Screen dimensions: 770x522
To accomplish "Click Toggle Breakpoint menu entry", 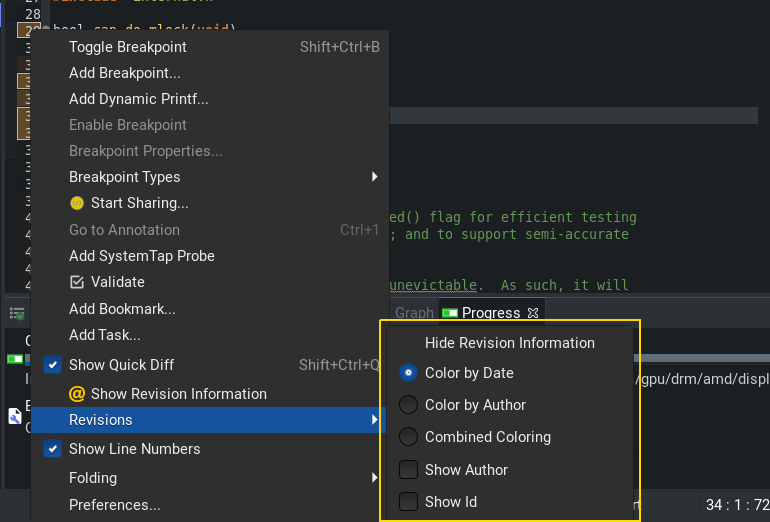I will 128,47.
